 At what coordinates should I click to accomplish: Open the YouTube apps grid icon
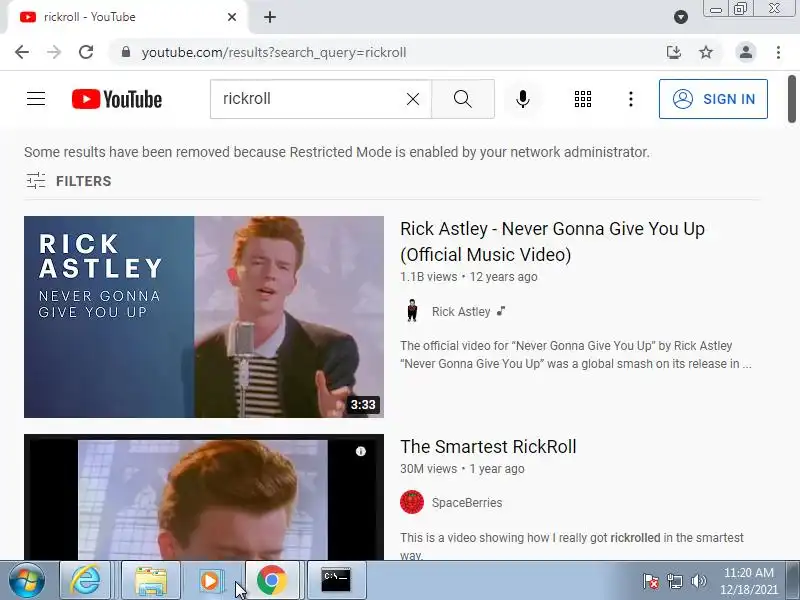point(583,99)
